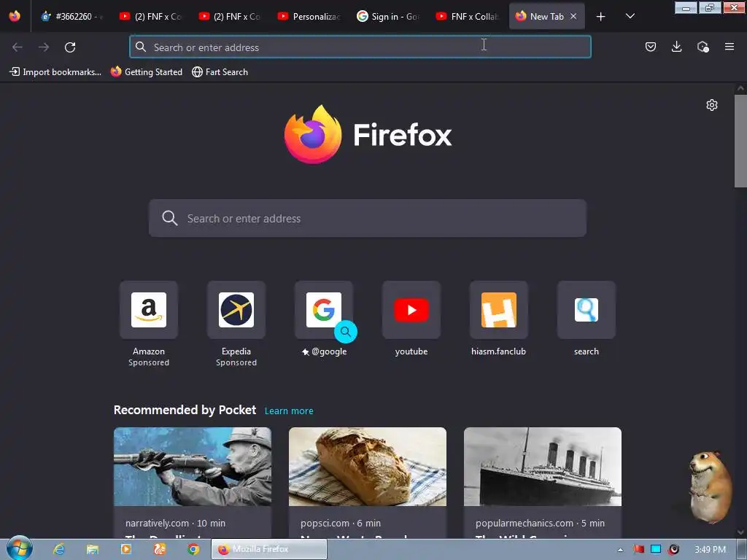Open the media player taskbar icon
This screenshot has height=560, width=747.
click(x=125, y=549)
